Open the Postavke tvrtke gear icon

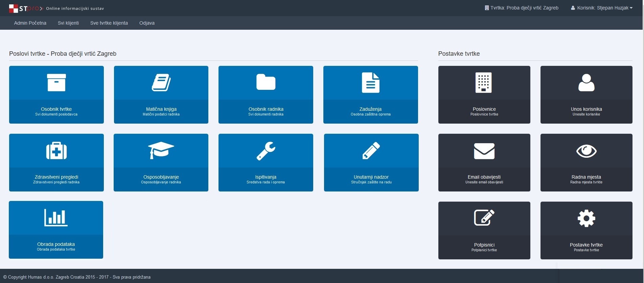tap(586, 218)
